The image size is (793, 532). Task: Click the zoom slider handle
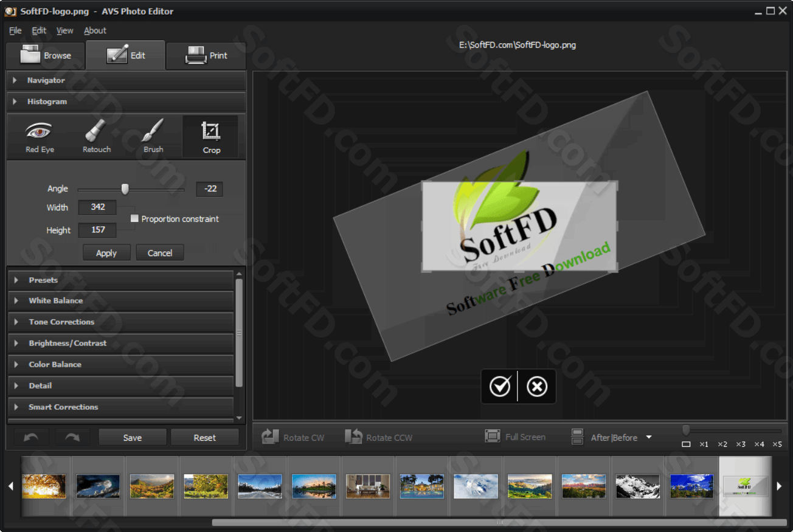[686, 430]
